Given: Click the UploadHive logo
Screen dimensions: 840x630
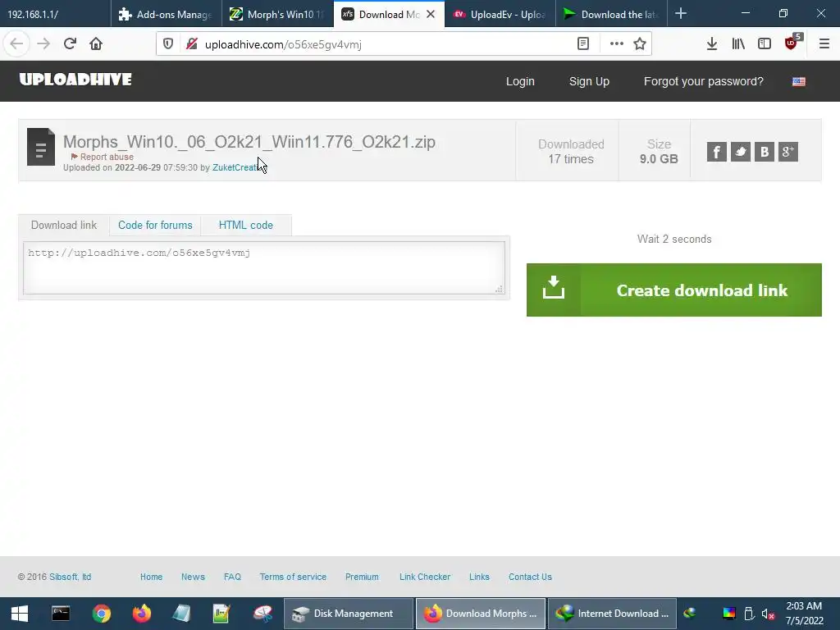Looking at the screenshot, I should (x=75, y=80).
